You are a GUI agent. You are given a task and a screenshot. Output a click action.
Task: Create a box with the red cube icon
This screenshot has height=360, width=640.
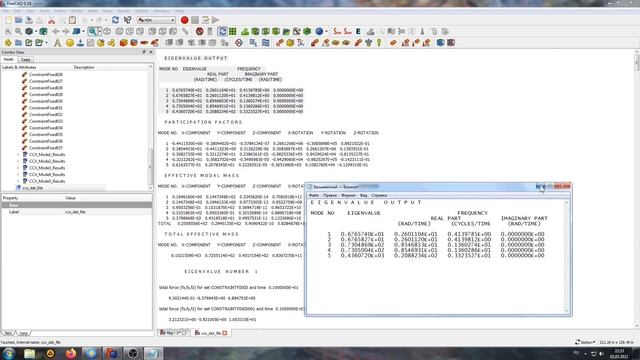click(x=123, y=43)
